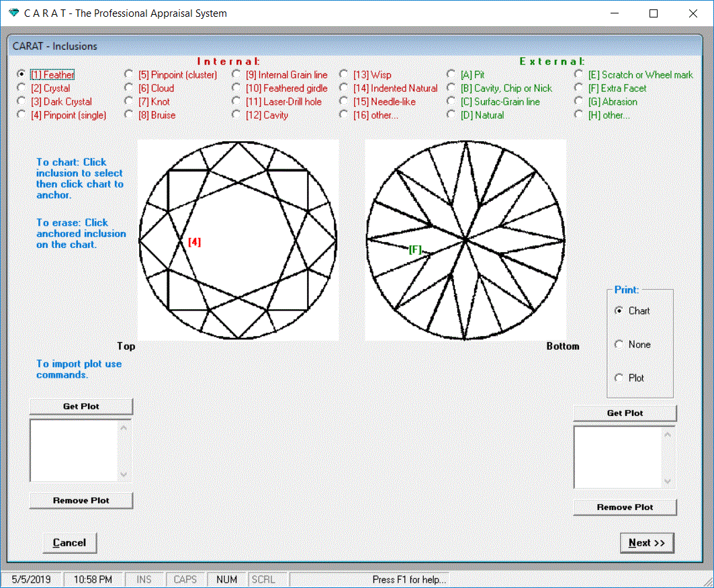The image size is (714, 588).
Task: Choose [B] Cavity, Chip or Nick
Action: [452, 88]
